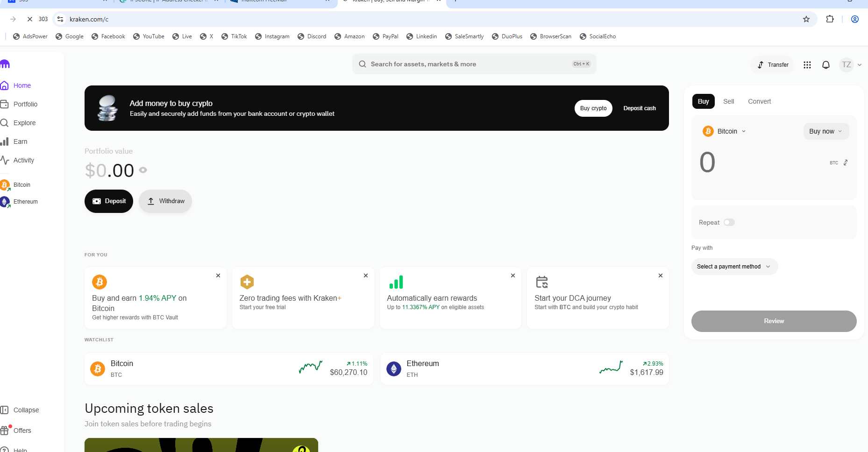Screen dimensions: 868x452
Task: Swap BTC amount currency units
Action: [x=846, y=162]
